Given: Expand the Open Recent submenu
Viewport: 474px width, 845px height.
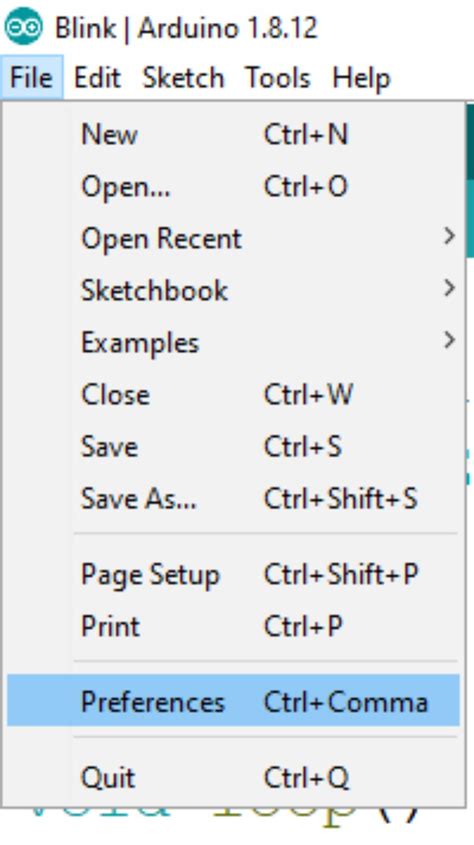Looking at the screenshot, I should coord(233,238).
